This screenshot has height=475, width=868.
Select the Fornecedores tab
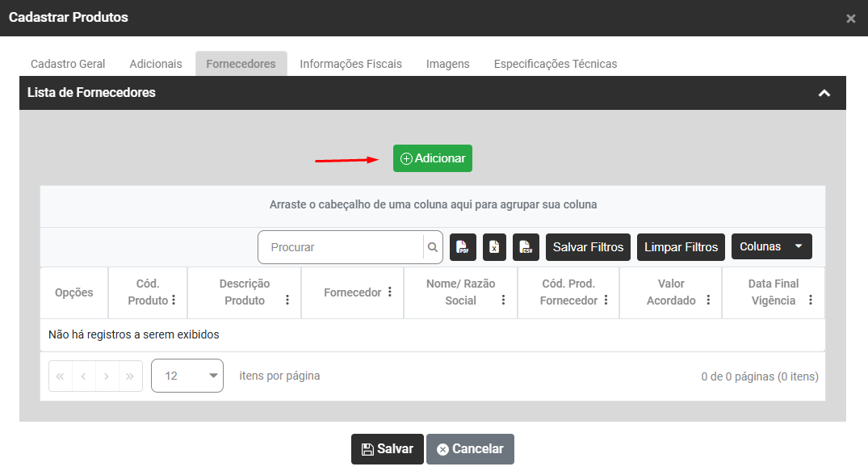[x=241, y=64]
